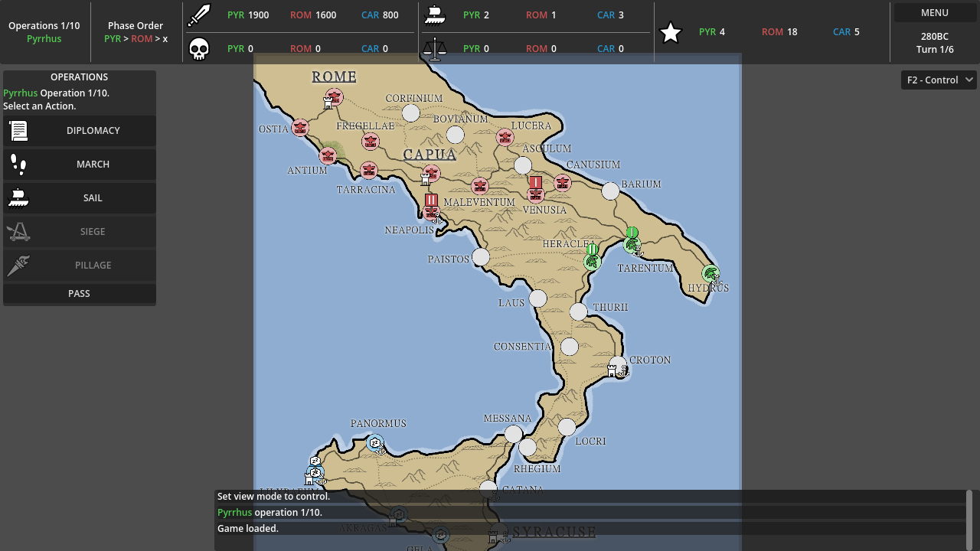Select the neutral city circle at Rhegium
Image resolution: width=980 pixels, height=551 pixels.
point(528,447)
